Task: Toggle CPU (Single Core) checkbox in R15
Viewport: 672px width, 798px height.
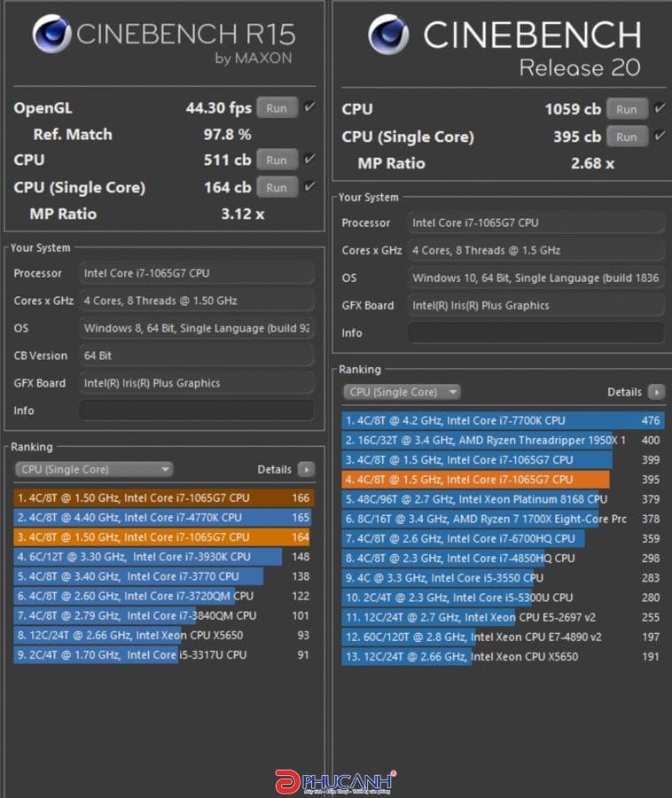Action: pos(309,186)
